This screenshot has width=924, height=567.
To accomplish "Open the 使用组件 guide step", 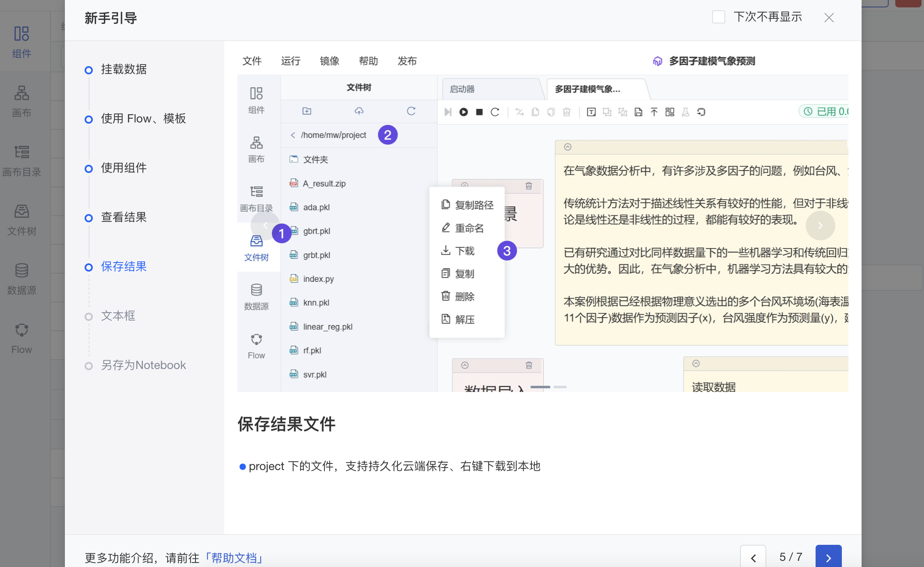I will click(x=124, y=168).
